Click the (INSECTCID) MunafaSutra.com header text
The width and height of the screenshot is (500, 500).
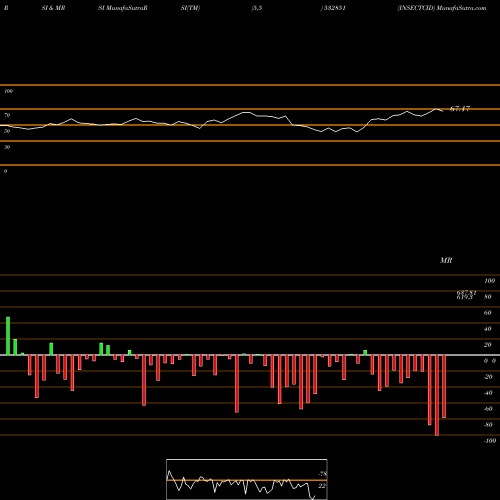(442, 8)
